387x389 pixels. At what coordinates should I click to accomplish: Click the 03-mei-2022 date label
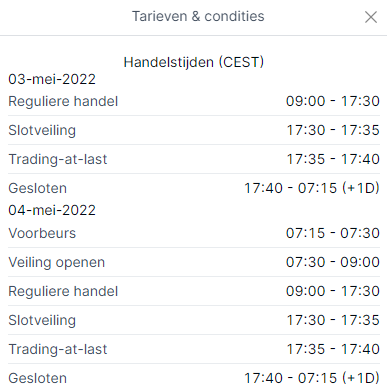(x=52, y=79)
